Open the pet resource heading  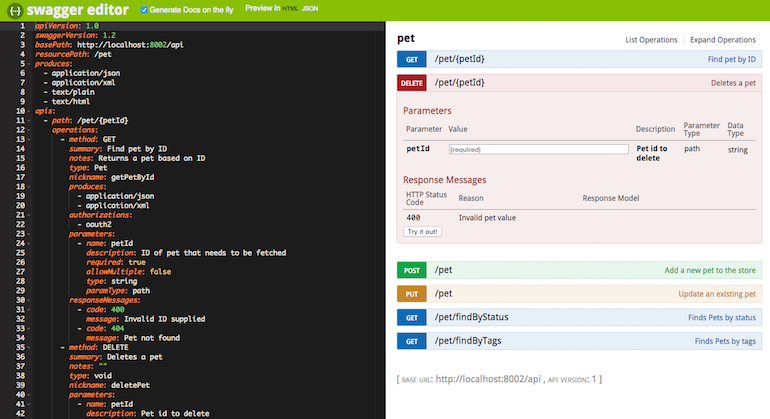pos(406,38)
